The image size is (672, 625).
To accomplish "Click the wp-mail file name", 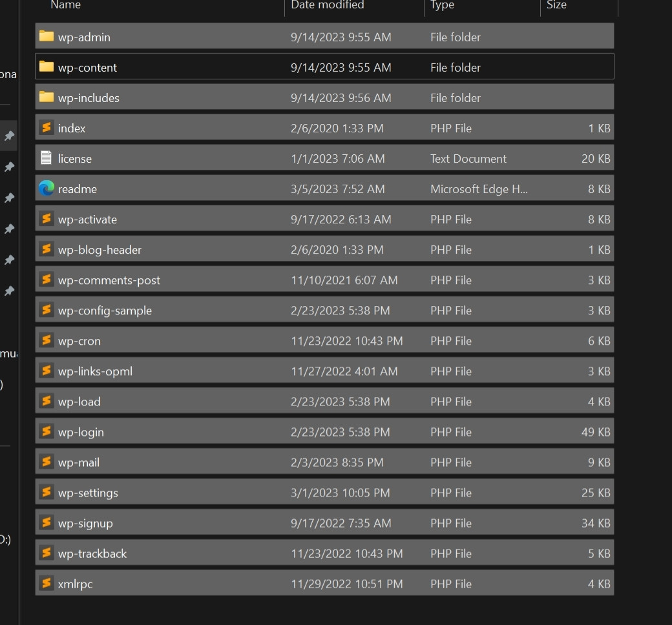I will (79, 462).
